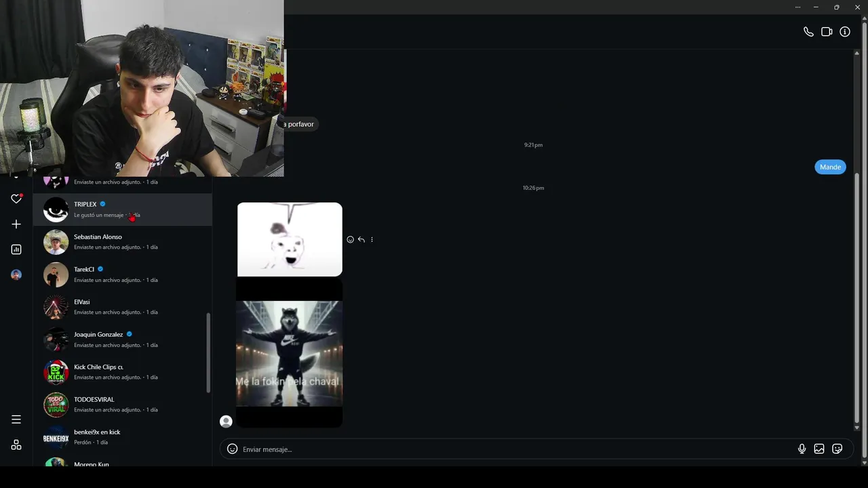Viewport: 868px width, 488px height.
Task: Open the dashboard chart icon in the sidebar
Action: click(16, 249)
